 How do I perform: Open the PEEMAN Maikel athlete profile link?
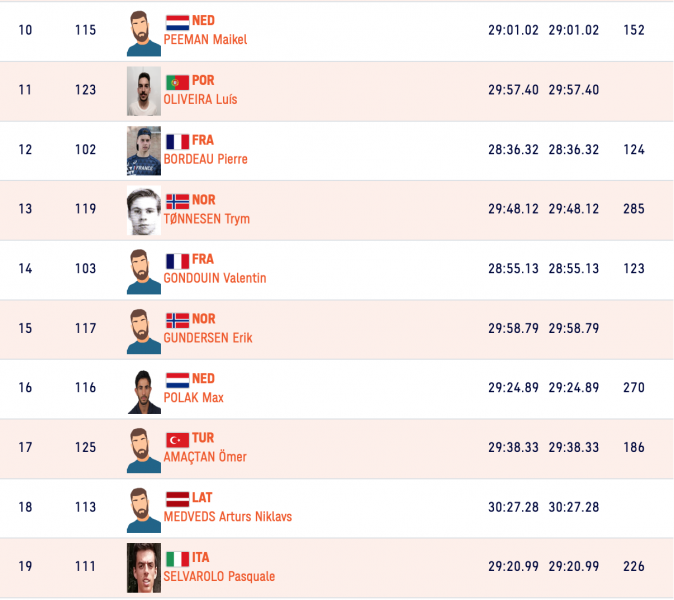[205, 40]
